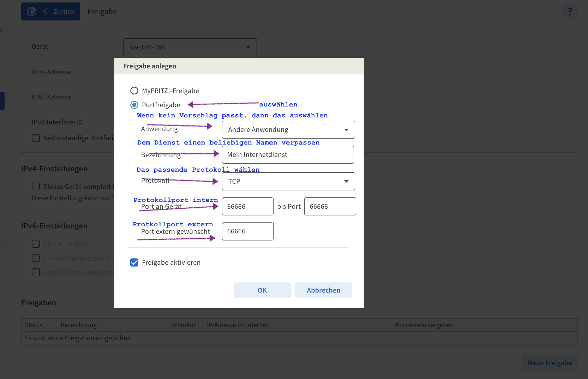Image resolution: width=588 pixels, height=379 pixels.
Task: Click the Port an Gerät start field
Action: coord(248,206)
